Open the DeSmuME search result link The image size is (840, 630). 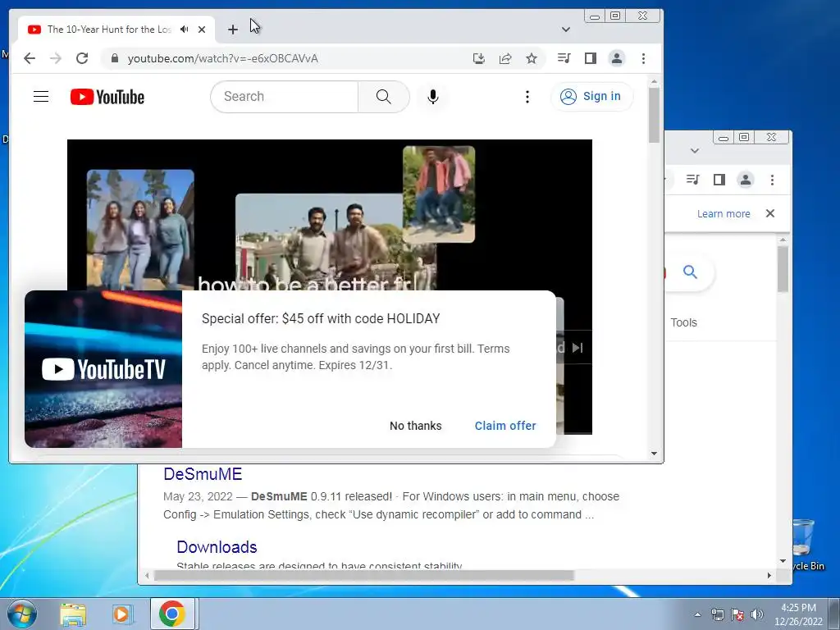tap(203, 474)
